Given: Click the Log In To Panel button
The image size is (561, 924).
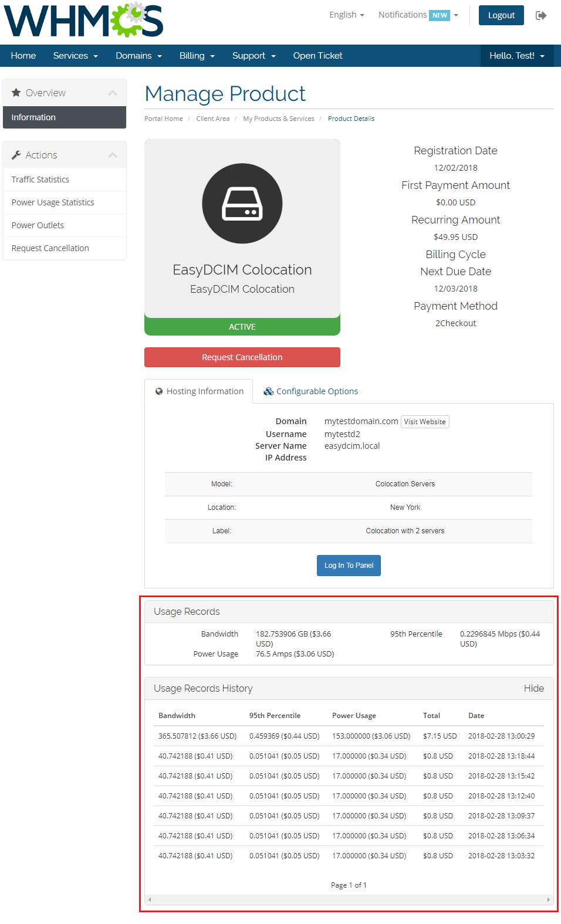Looking at the screenshot, I should [349, 566].
